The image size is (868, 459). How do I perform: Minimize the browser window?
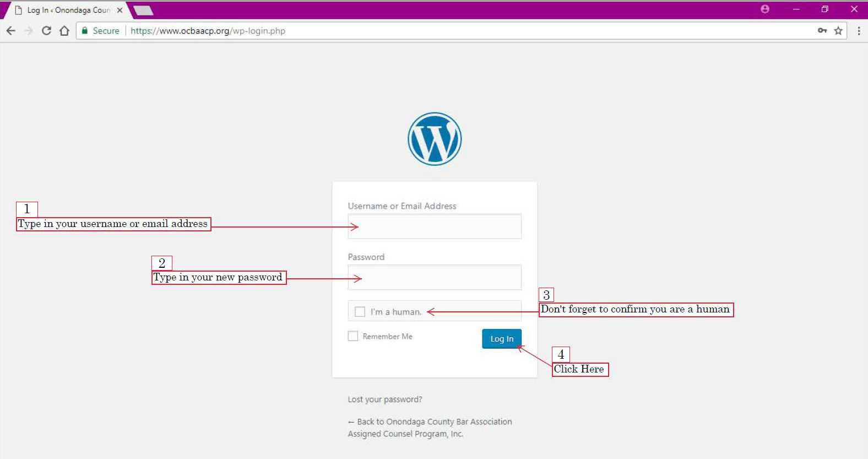[x=796, y=9]
